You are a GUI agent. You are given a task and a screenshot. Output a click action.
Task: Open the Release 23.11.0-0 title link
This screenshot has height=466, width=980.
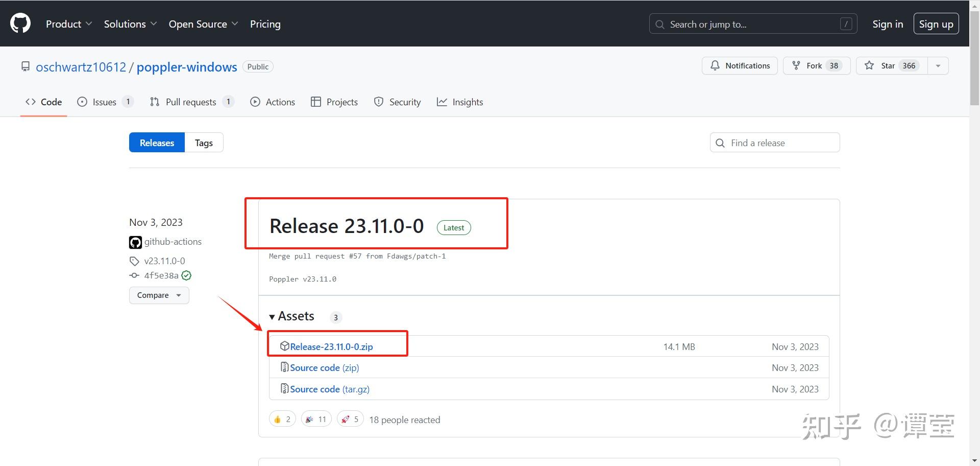347,226
